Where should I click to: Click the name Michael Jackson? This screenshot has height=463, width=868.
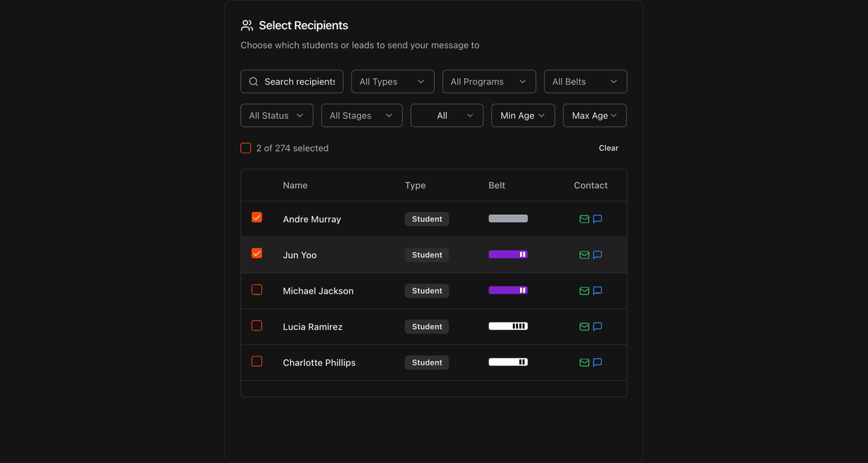(x=318, y=291)
